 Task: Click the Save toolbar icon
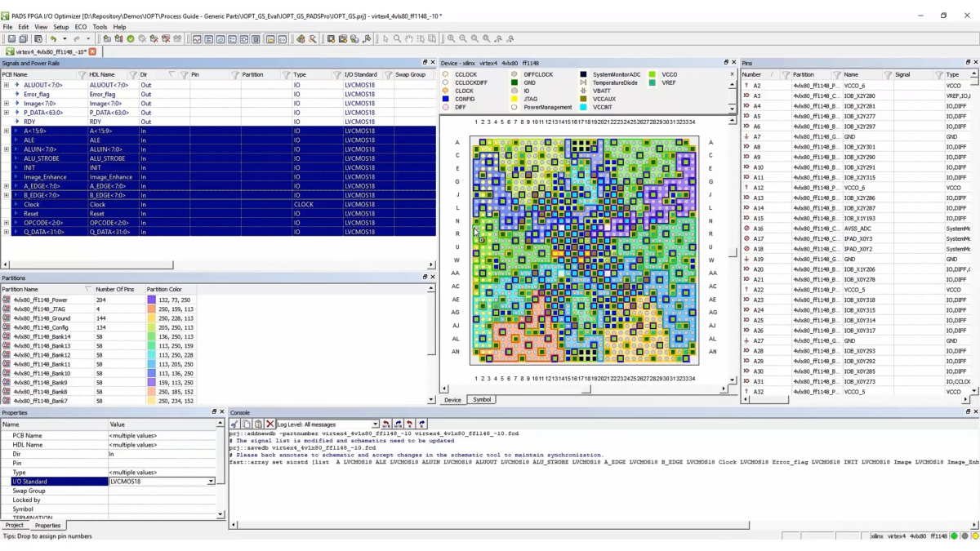[11, 38]
